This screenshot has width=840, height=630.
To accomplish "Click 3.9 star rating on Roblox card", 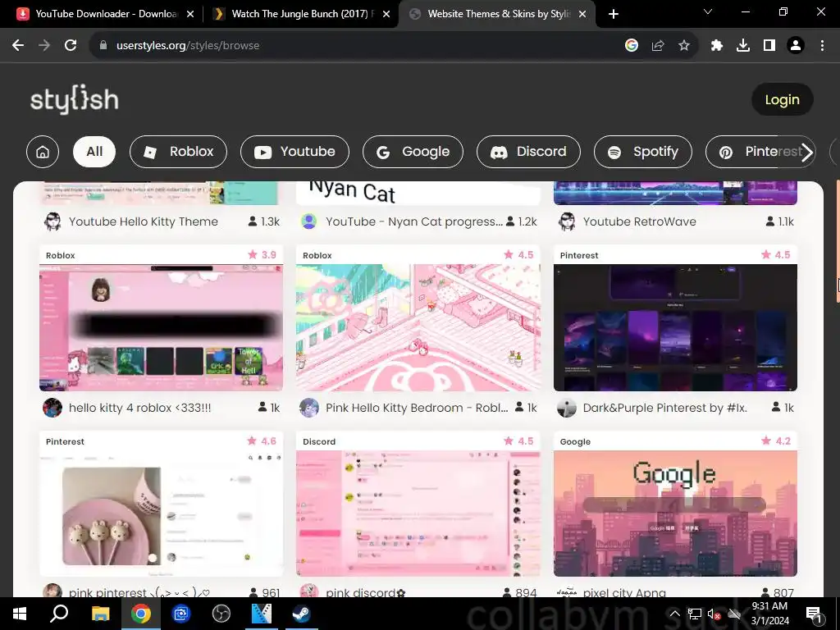I will coord(262,255).
